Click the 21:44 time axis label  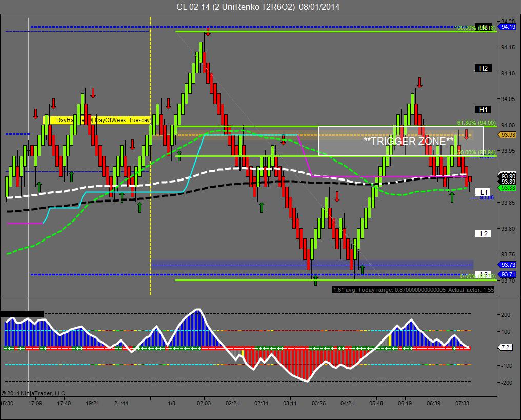122,403
